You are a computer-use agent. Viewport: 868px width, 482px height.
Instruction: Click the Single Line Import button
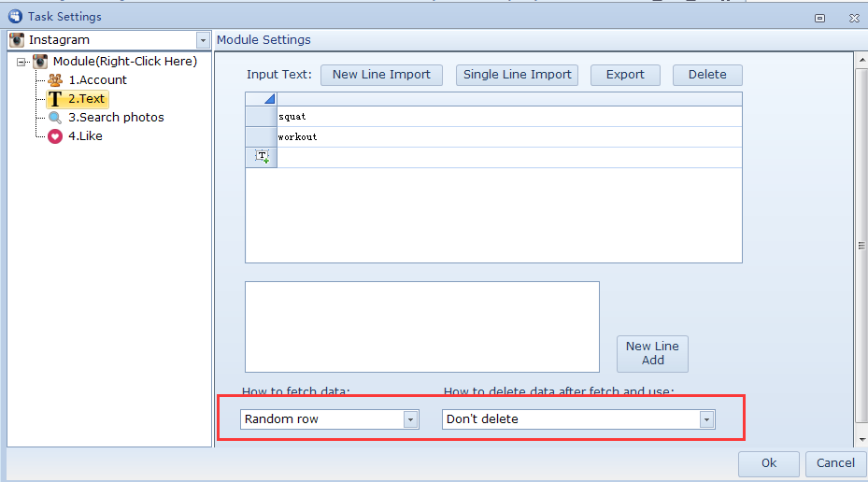click(x=517, y=75)
